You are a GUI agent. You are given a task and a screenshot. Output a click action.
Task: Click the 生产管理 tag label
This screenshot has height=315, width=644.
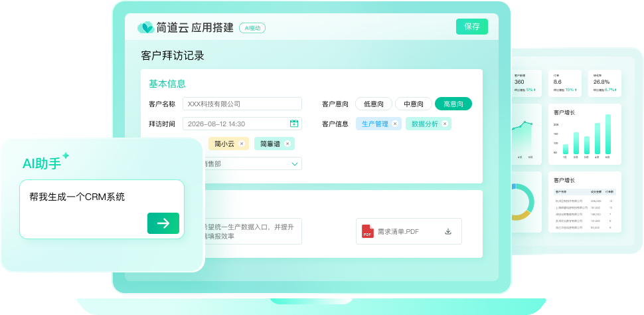375,124
